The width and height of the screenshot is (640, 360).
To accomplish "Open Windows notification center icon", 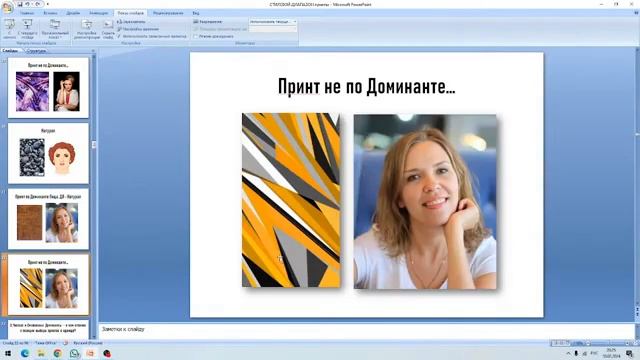I will click(629, 353).
